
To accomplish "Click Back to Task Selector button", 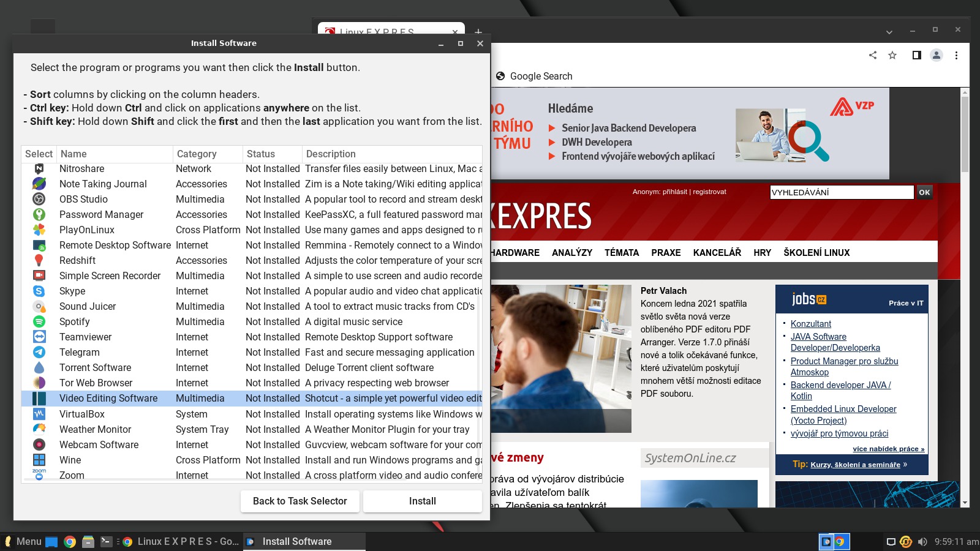I will pyautogui.click(x=300, y=501).
